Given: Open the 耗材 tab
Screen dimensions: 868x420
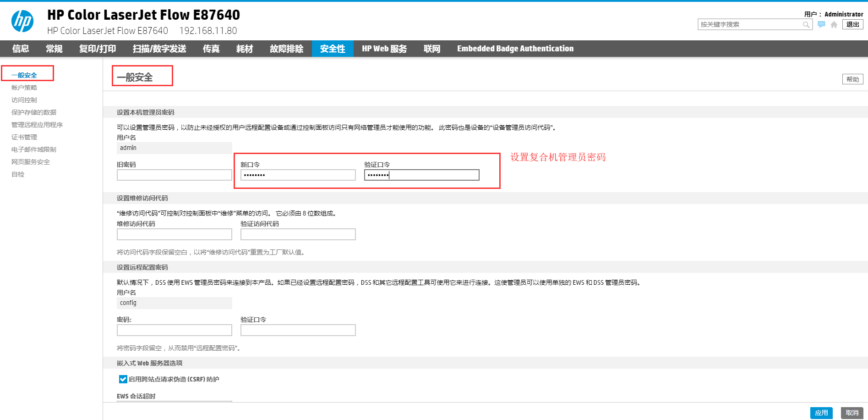Looking at the screenshot, I should (245, 49).
